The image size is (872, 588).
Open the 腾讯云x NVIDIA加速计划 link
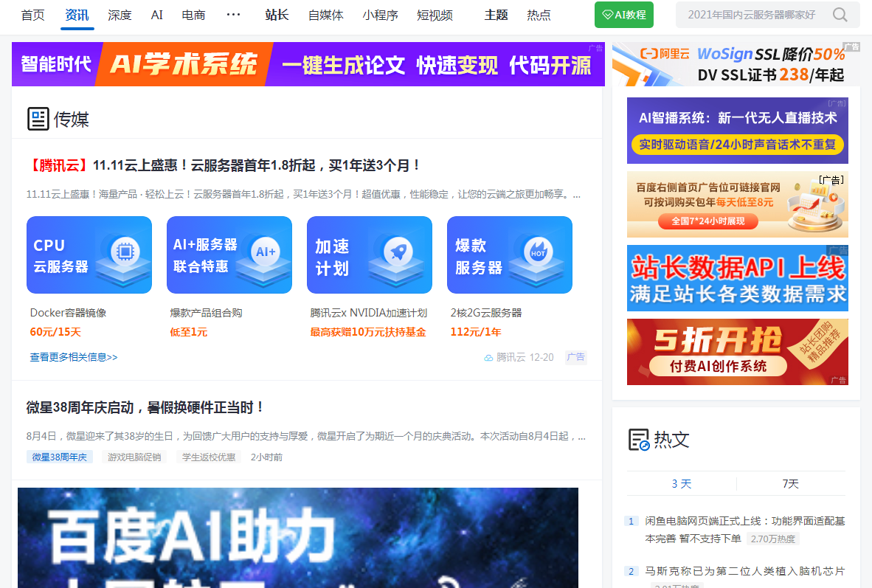click(368, 313)
